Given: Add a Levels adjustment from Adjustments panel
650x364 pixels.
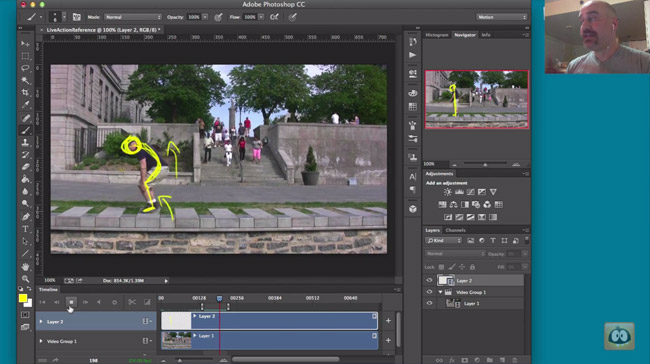Looking at the screenshot, I should (459, 192).
